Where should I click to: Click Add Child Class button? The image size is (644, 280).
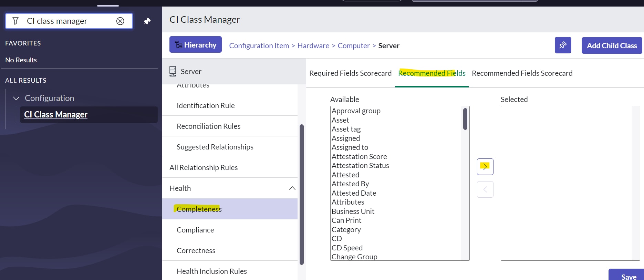(612, 45)
